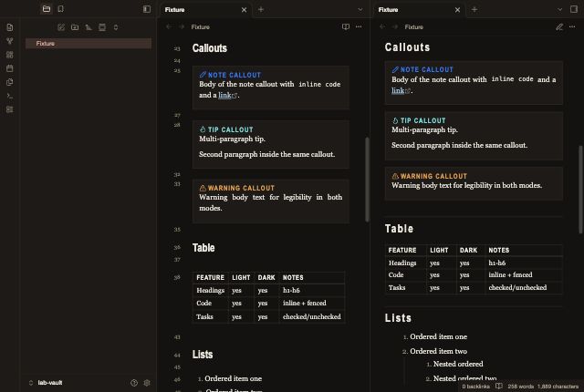Open help from sidebar bottom

coord(134,383)
